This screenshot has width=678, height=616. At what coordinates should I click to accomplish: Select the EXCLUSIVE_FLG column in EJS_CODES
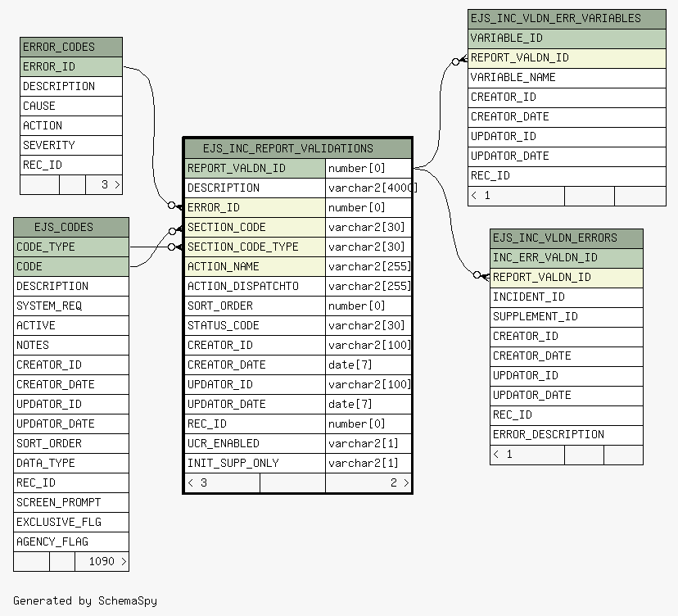(71, 522)
